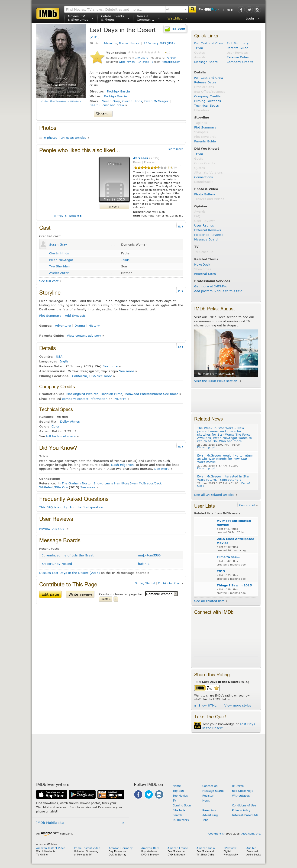Image resolution: width=297 pixels, height=868 pixels.
Task: Click the IMDb Quiz icon
Action: coord(197,726)
